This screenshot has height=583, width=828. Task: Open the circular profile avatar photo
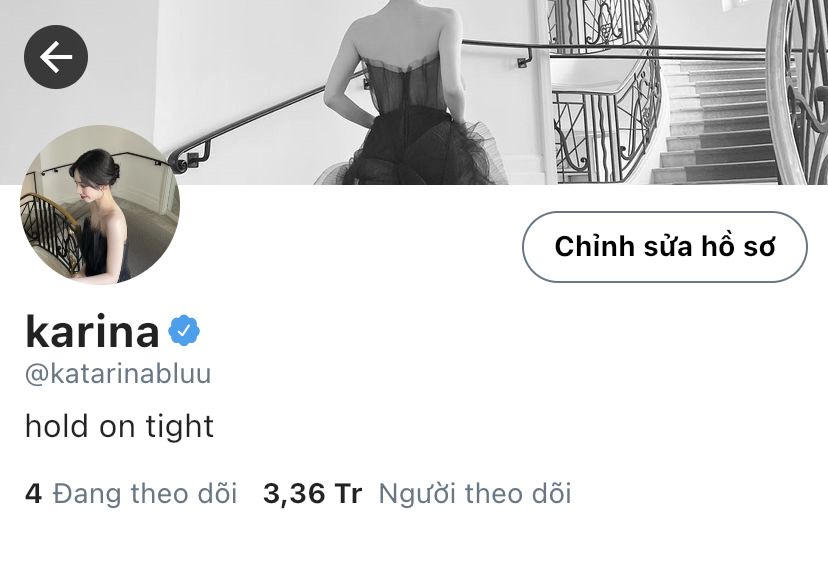(x=100, y=205)
